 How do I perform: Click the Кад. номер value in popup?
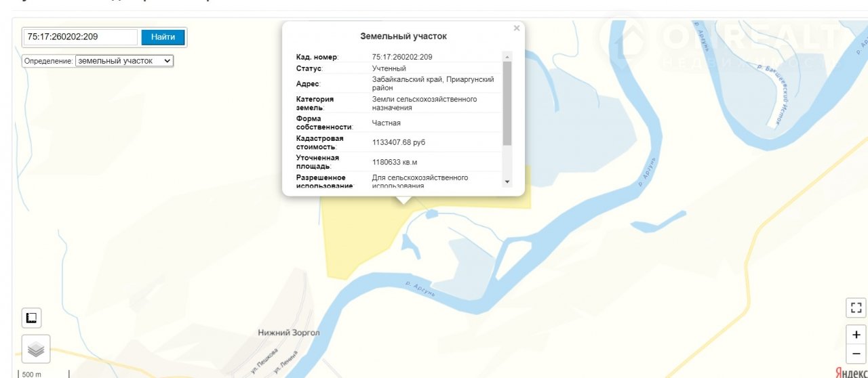[x=402, y=58]
